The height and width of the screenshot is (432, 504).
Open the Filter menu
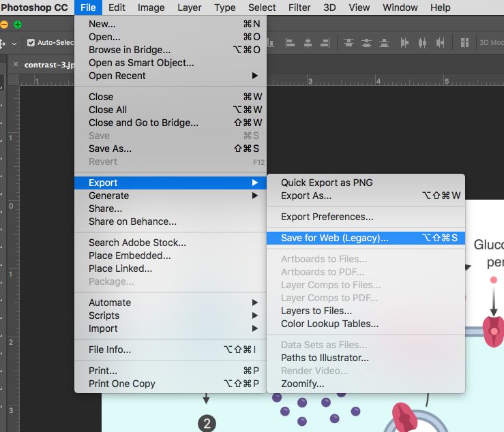click(x=299, y=7)
